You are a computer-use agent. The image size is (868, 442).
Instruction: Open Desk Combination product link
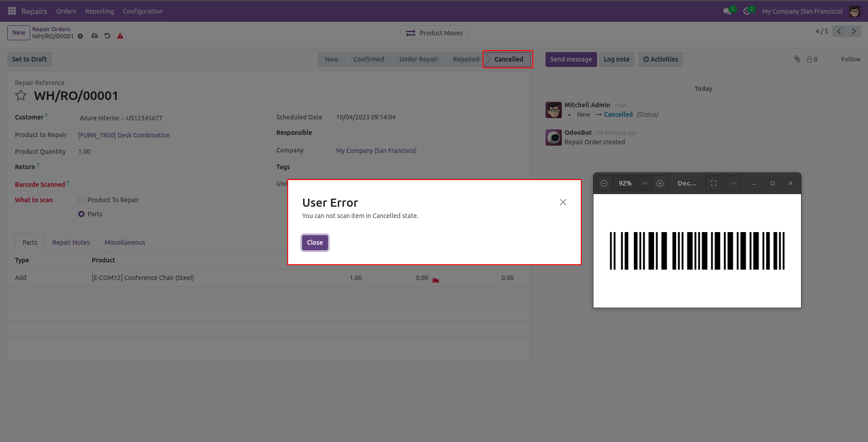click(x=124, y=135)
